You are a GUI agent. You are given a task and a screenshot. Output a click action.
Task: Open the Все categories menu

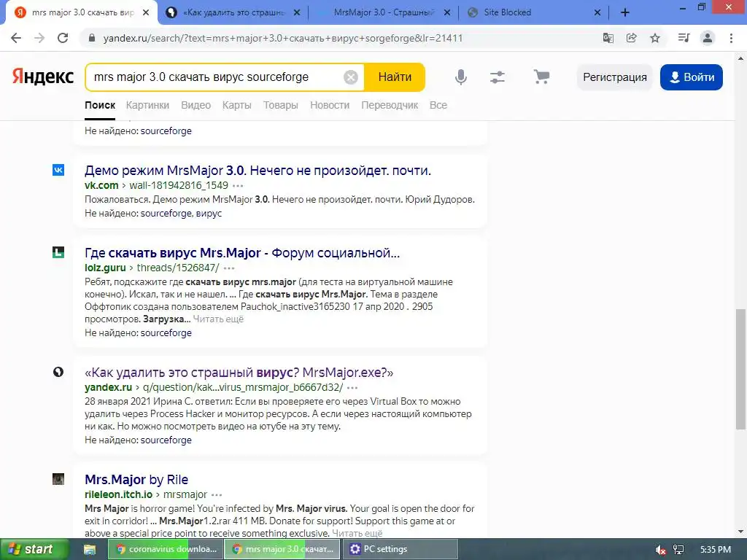(x=438, y=105)
